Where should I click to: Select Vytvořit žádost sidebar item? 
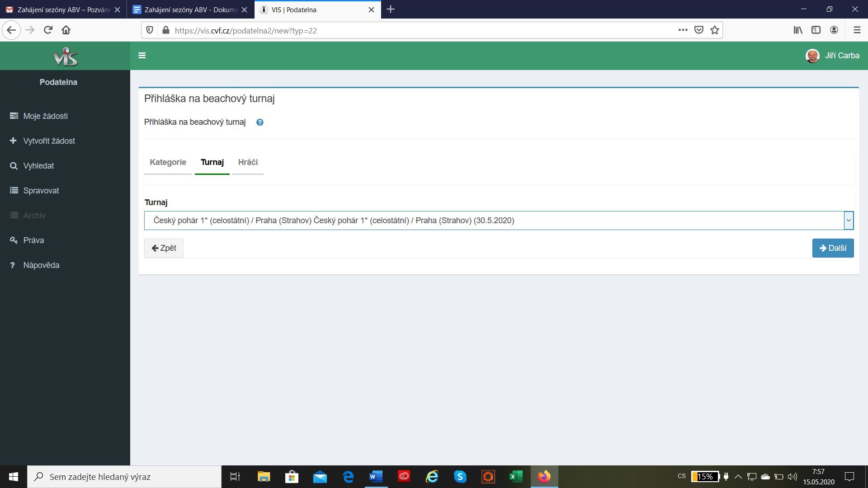pyautogui.click(x=49, y=141)
